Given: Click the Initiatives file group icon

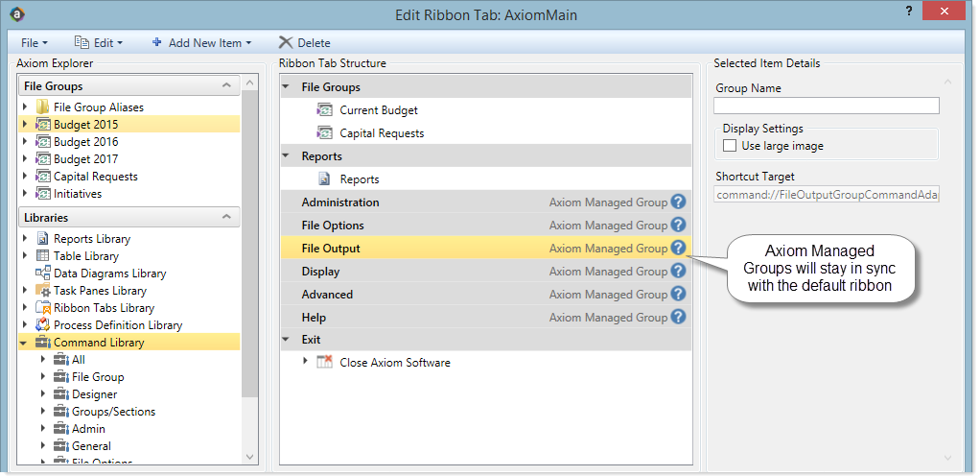Looking at the screenshot, I should coord(43,193).
